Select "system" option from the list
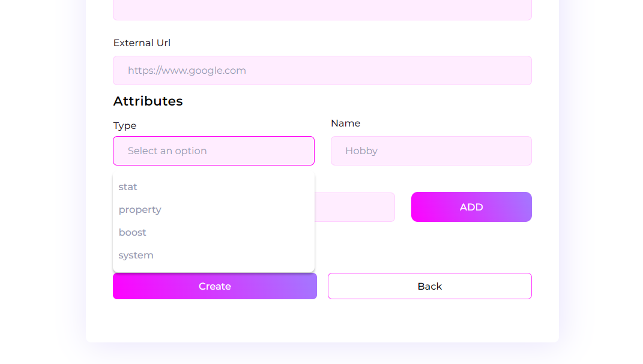This screenshot has width=643, height=364. click(136, 255)
